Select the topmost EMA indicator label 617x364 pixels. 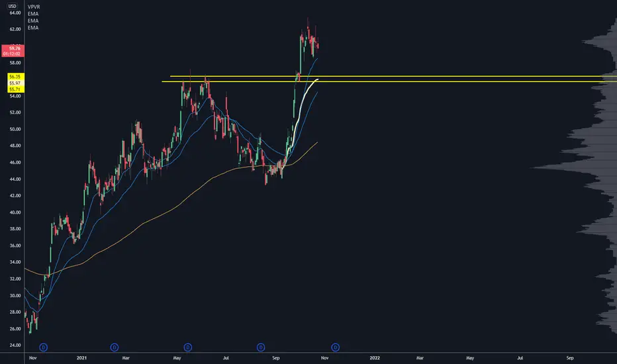click(x=33, y=14)
